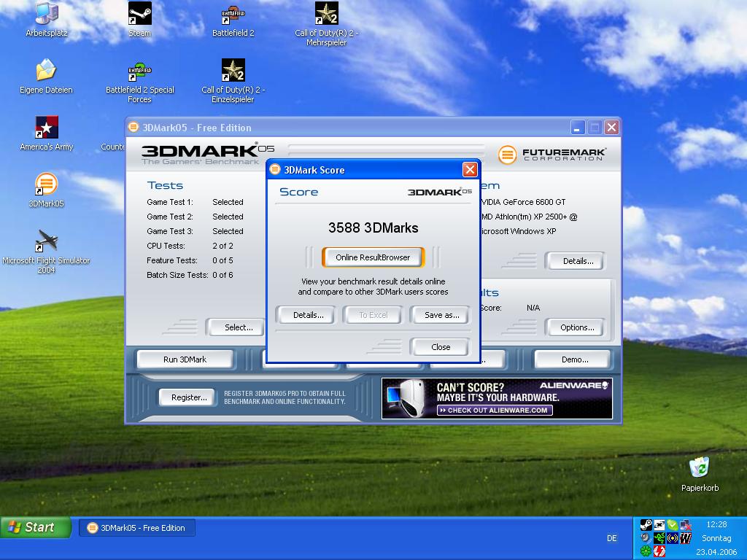Viewport: 747px width, 560px height.
Task: Click the green checkmark tray icon
Action: [672, 525]
